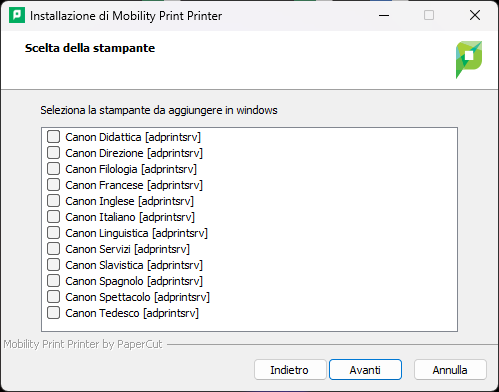
Task: Check the Canon Direzione printer checkbox
Action: click(x=53, y=153)
